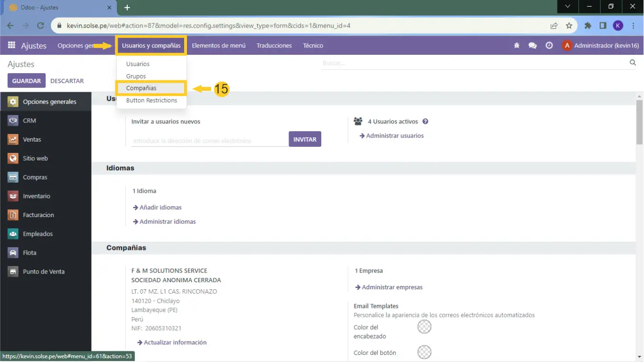
Task: Open Administrador user account menu
Action: tap(599, 46)
